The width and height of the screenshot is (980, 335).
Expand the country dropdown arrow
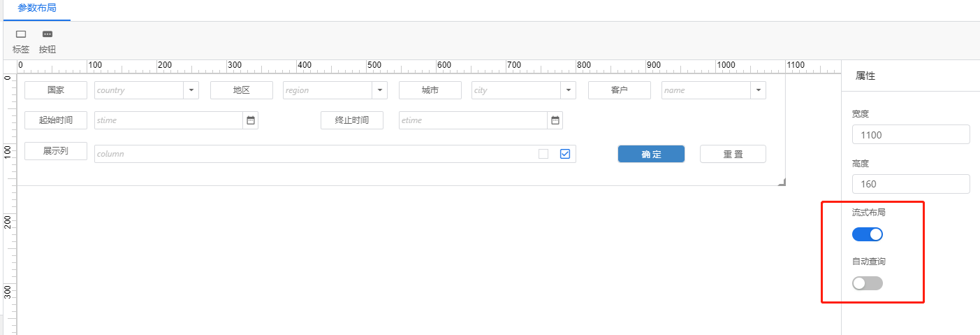(x=191, y=90)
